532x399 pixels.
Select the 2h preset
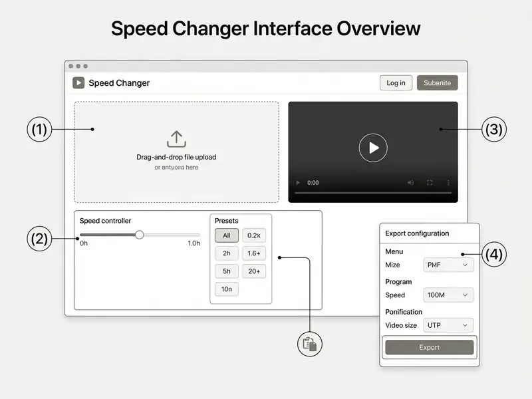(227, 253)
